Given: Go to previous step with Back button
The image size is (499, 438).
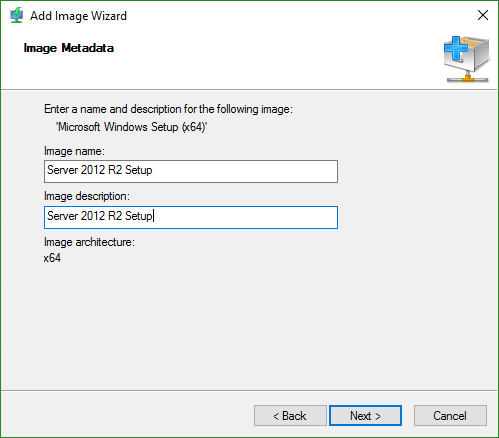Looking at the screenshot, I should pos(290,416).
